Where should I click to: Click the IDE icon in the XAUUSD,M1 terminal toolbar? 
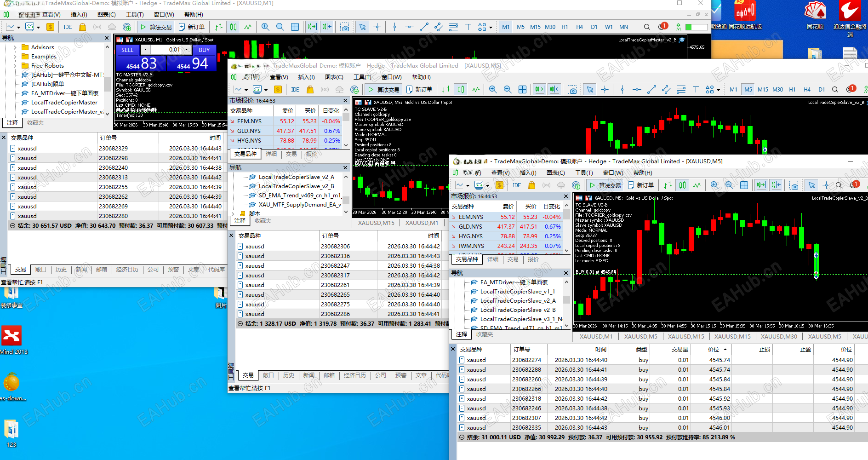pyautogui.click(x=68, y=27)
